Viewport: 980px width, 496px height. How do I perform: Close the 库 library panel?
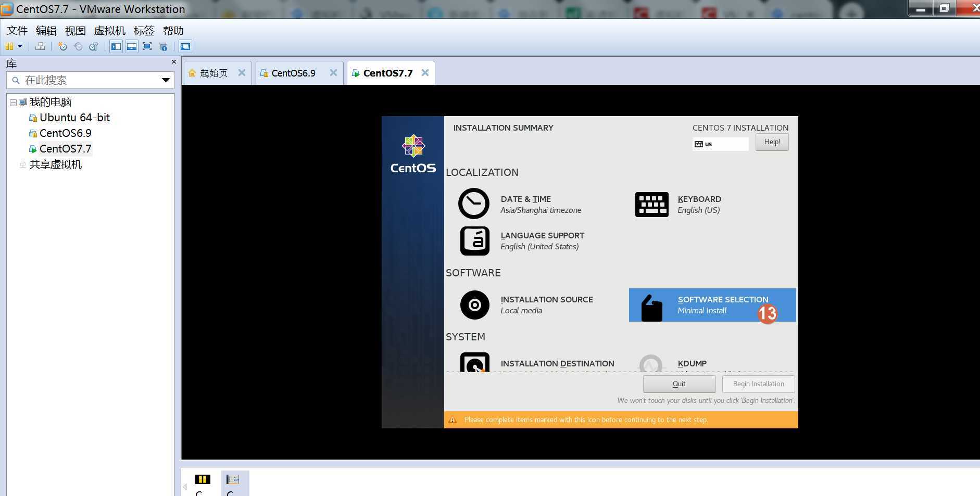(174, 62)
